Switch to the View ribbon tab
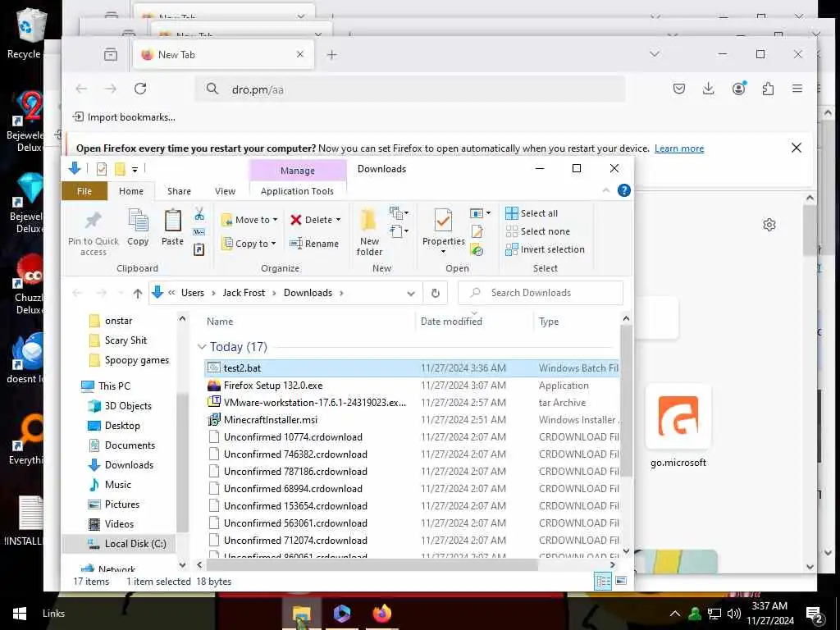 [225, 190]
